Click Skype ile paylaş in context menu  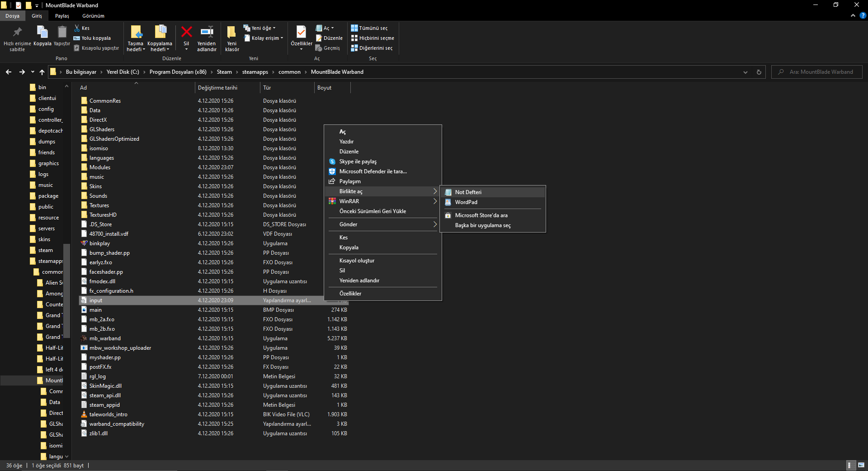383,162
